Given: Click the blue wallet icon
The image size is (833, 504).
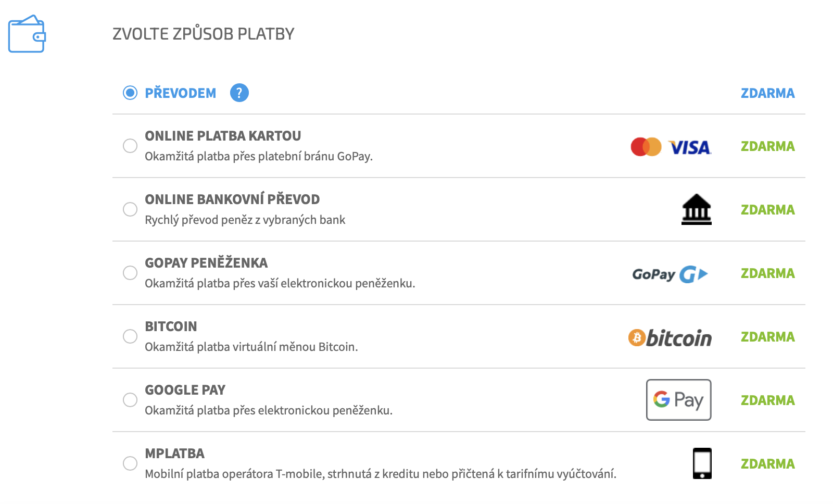Looking at the screenshot, I should (x=27, y=34).
